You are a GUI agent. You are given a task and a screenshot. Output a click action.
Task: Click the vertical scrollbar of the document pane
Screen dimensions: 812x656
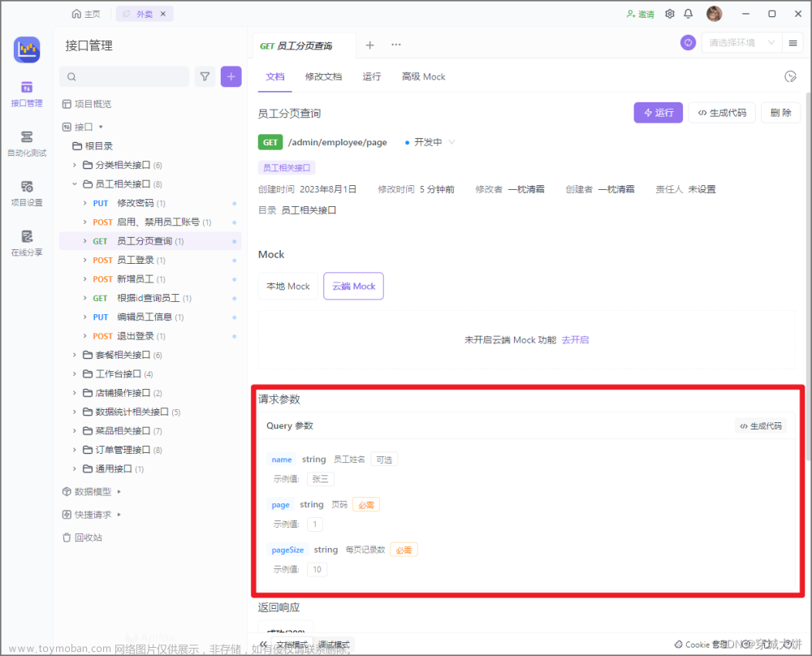click(809, 277)
